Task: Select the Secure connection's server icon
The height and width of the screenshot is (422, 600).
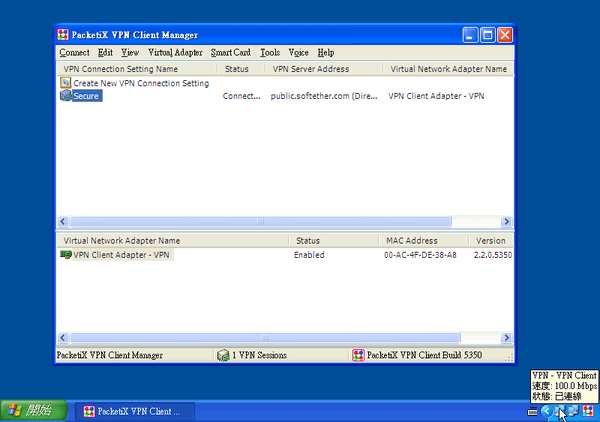Action: point(66,95)
